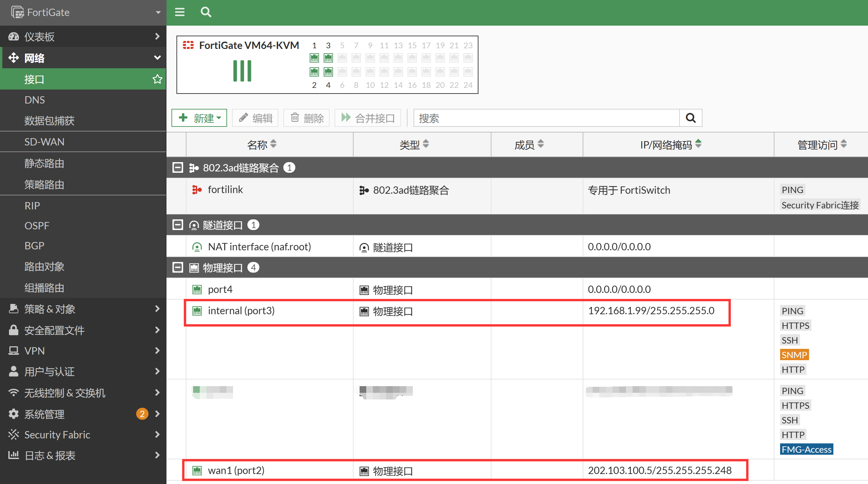The width and height of the screenshot is (868, 484).
Task: Collapse the 隧道接口 group
Action: click(177, 225)
